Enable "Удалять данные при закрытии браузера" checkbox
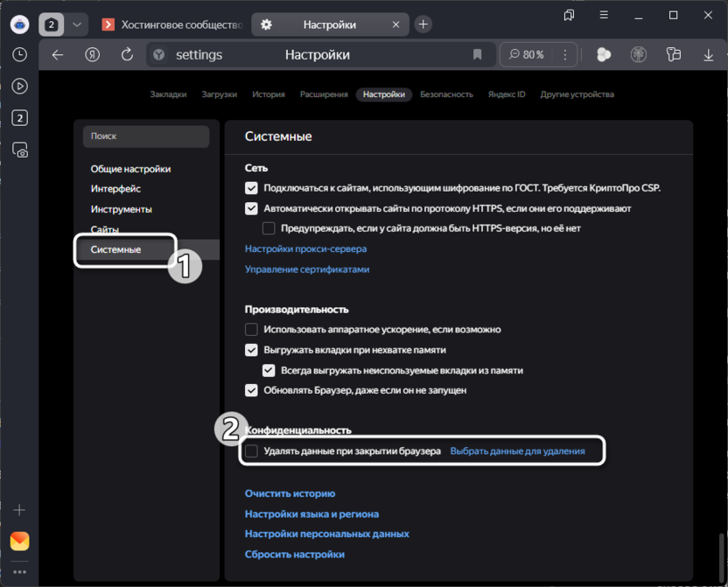Viewport: 728px width, 587px height. click(x=252, y=451)
